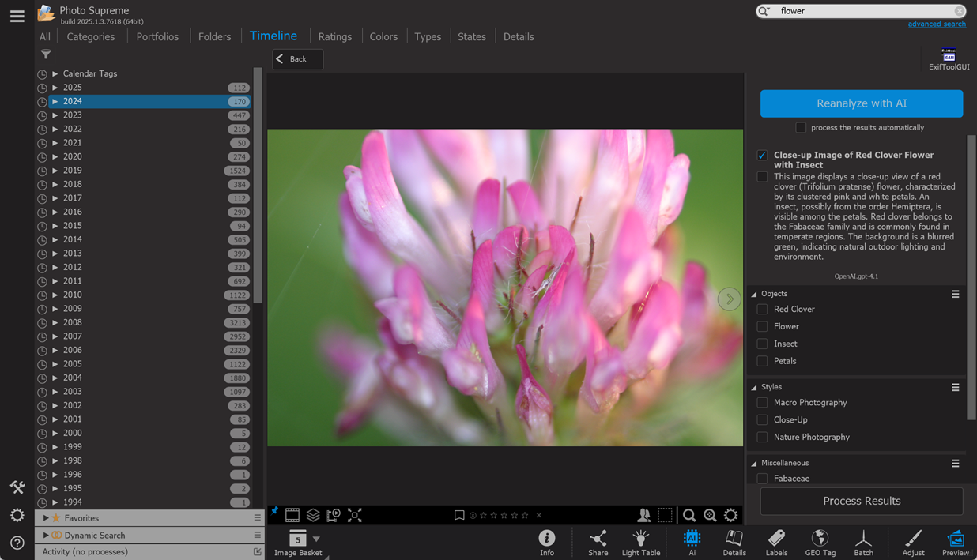Open the stacked layers versions icon
The height and width of the screenshot is (560, 977).
[313, 515]
